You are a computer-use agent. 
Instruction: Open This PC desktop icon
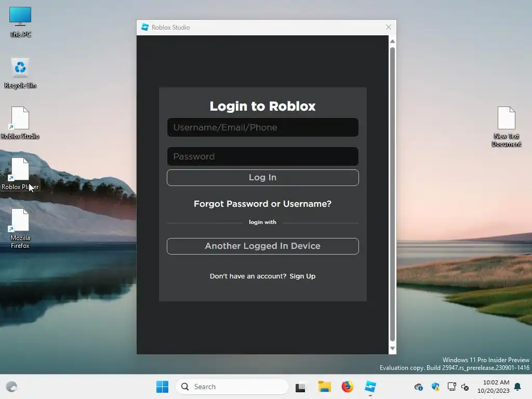[x=20, y=21]
